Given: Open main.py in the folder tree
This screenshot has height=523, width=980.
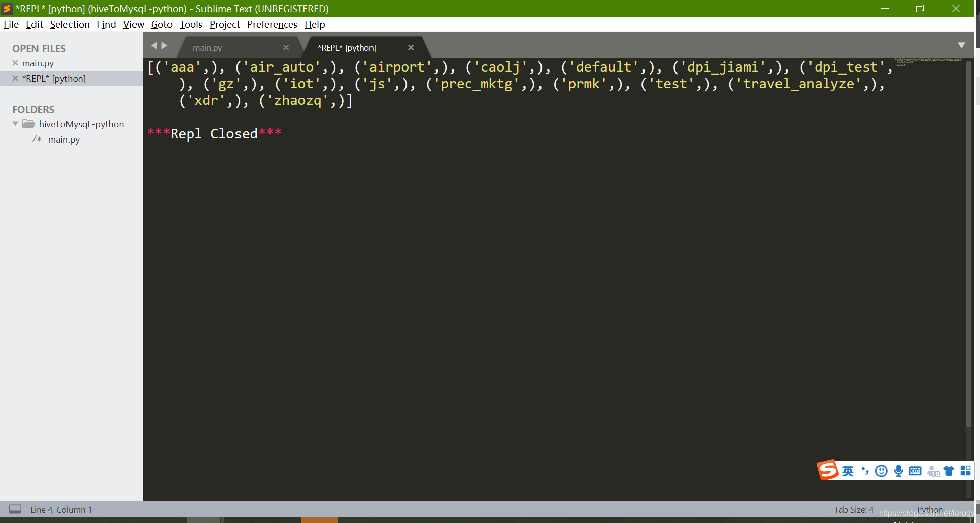Looking at the screenshot, I should click(64, 139).
